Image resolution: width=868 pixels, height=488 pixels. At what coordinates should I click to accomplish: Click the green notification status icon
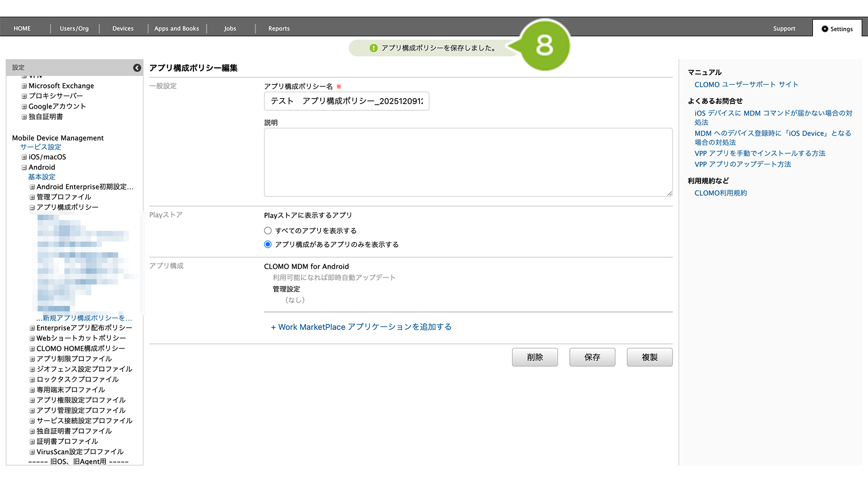coord(373,48)
